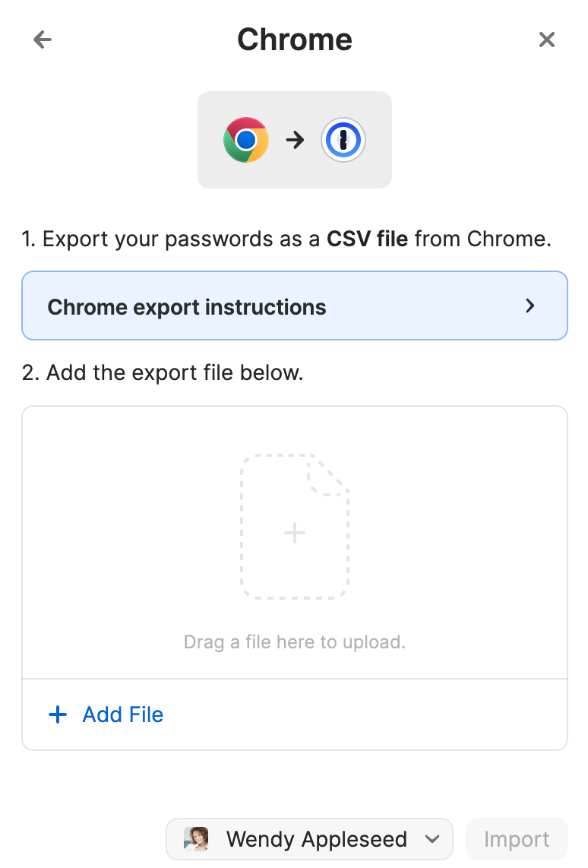This screenshot has width=588, height=868.
Task: Click the 1Password logo icon
Action: click(x=343, y=140)
